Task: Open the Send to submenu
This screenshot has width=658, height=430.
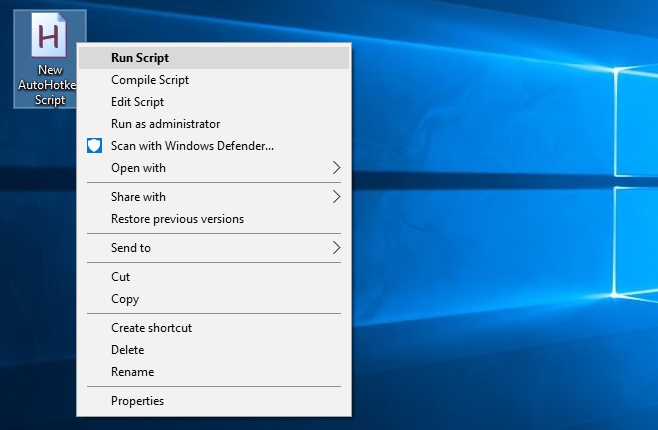Action: click(131, 248)
